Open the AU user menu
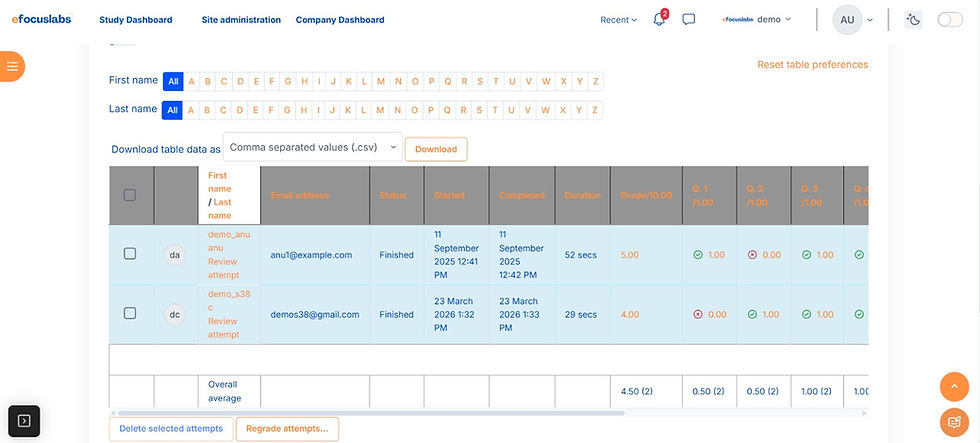Screen dimensions: 980x443 (853, 20)
